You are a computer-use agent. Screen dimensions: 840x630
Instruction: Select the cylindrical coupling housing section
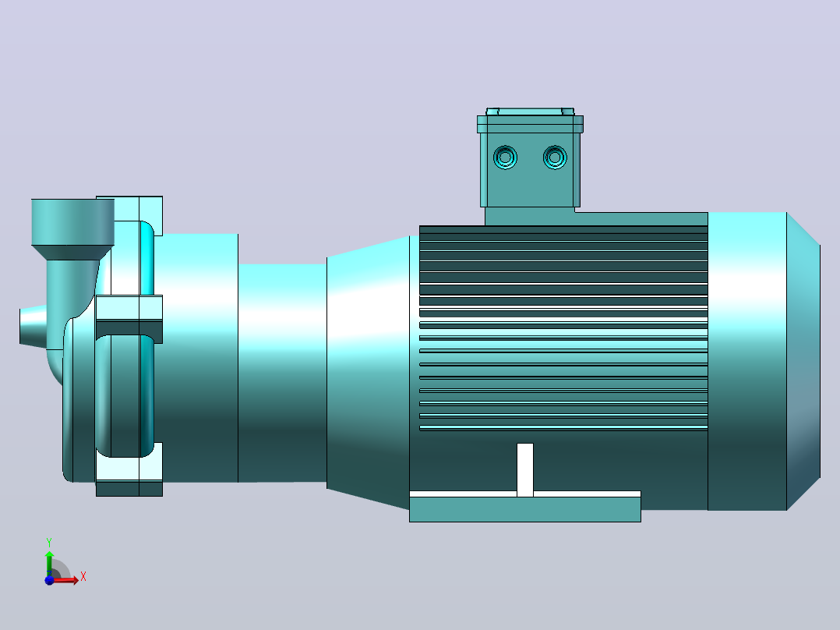pyautogui.click(x=282, y=373)
